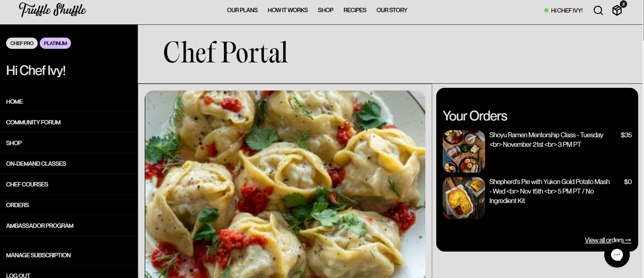Click the Hi Chef Ivy account link

(567, 11)
